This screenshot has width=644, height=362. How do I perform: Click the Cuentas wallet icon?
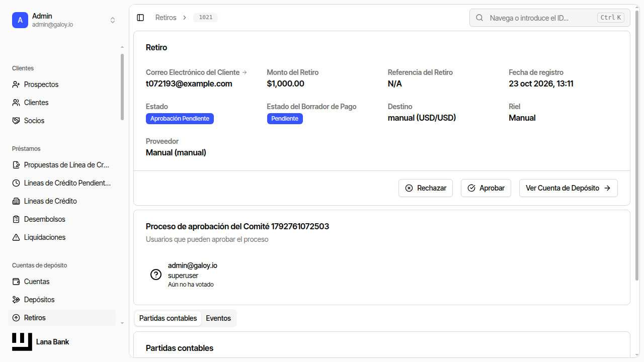click(16, 282)
